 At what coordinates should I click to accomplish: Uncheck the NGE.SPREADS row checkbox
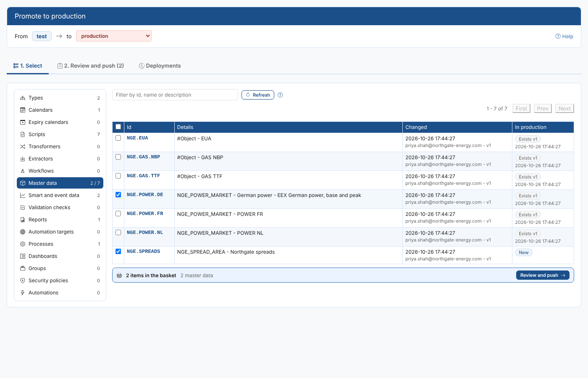(118, 252)
